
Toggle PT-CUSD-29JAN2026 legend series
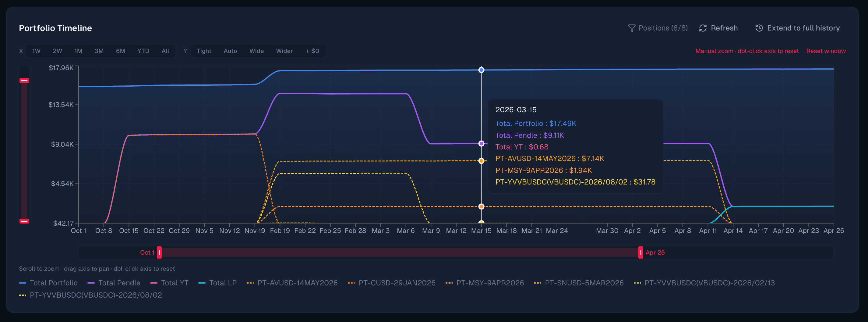click(x=392, y=283)
